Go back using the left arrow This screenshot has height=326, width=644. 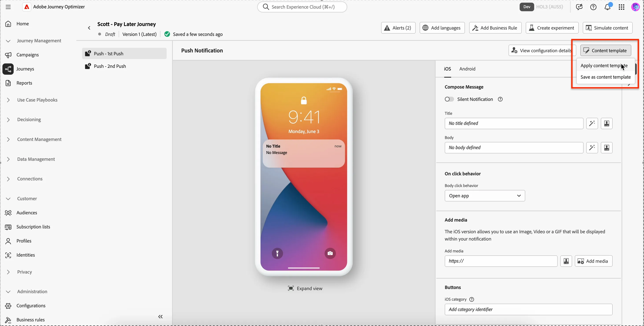tap(89, 28)
